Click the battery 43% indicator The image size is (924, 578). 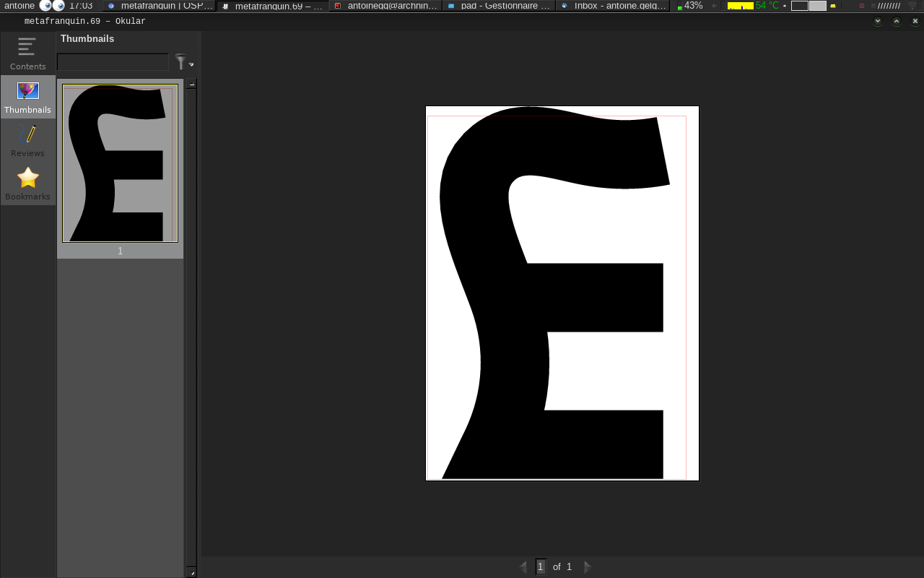tap(689, 6)
